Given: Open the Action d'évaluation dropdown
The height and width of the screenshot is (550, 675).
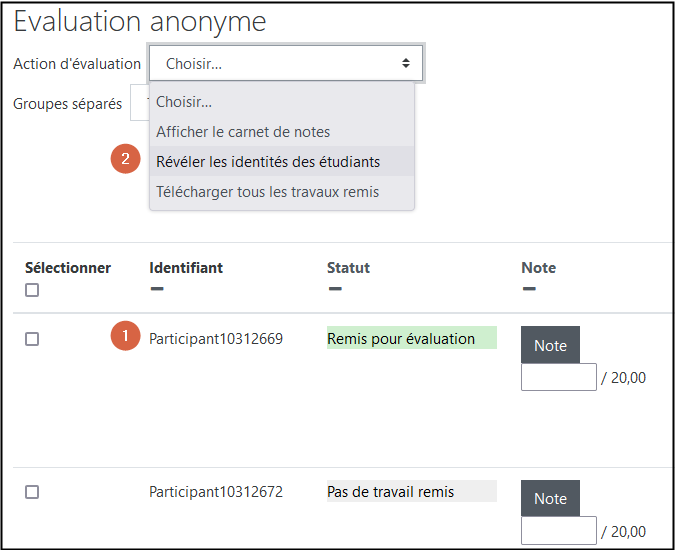Looking at the screenshot, I should coord(286,63).
